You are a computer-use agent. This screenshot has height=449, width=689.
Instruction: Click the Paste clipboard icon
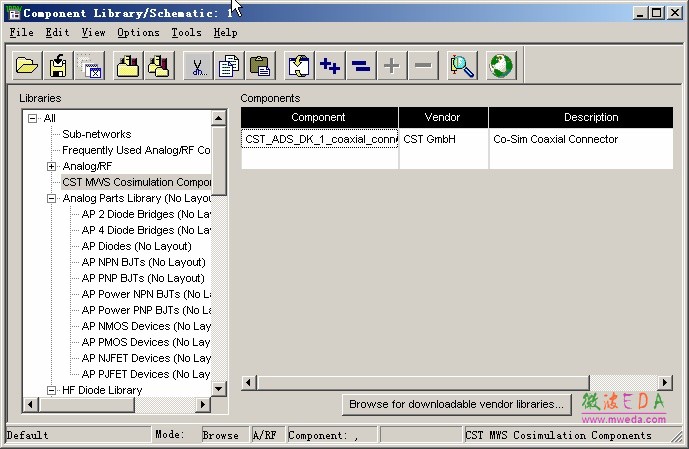coord(260,65)
